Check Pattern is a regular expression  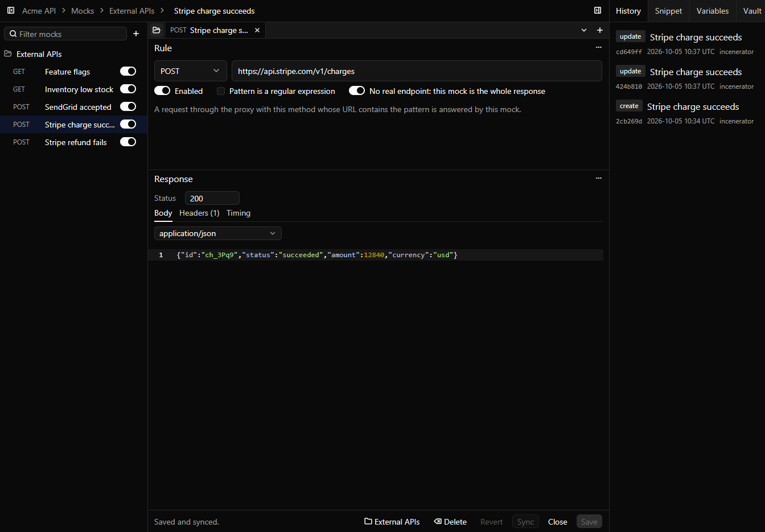click(221, 91)
